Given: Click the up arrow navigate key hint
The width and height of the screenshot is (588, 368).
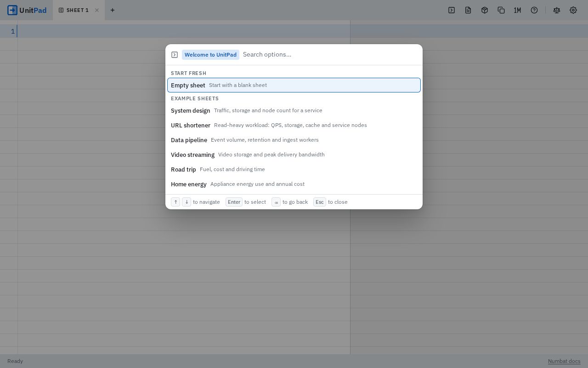Looking at the screenshot, I should [175, 202].
